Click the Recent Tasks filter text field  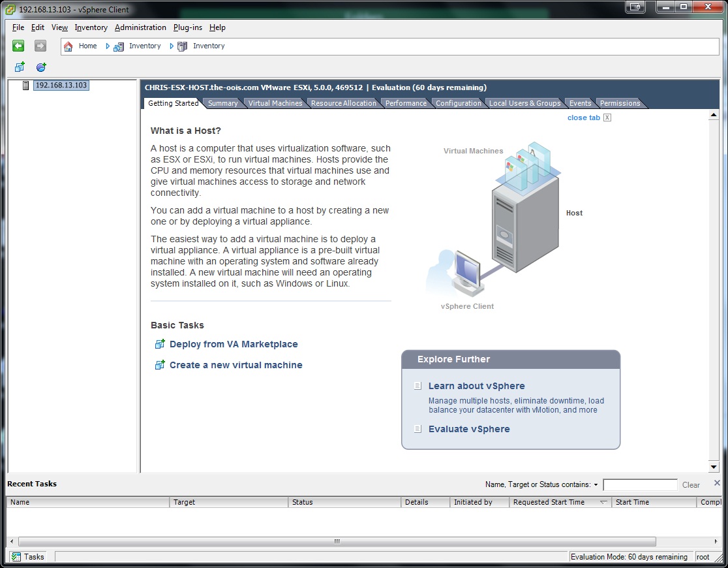640,485
